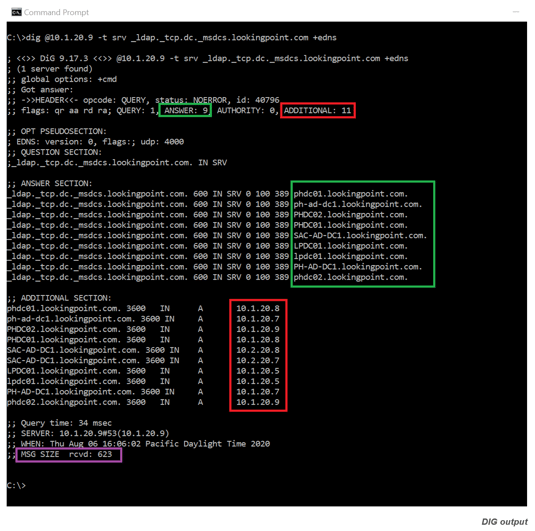
Task: Select the "SERVER: 10.1.20.9#53(10.1.20.9)" line
Action: click(88, 433)
